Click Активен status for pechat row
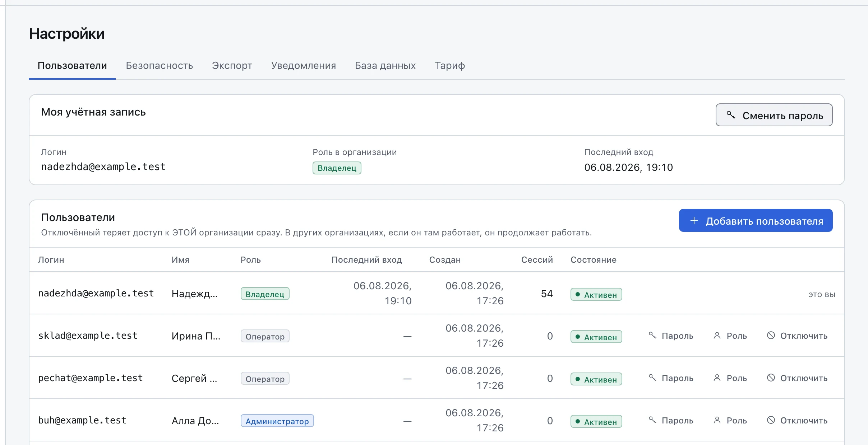 pyautogui.click(x=596, y=379)
